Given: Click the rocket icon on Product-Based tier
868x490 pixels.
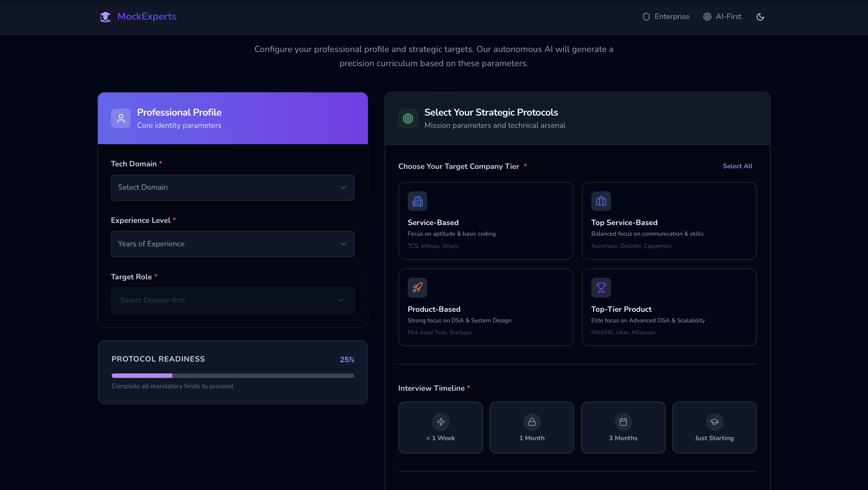Looking at the screenshot, I should tap(417, 287).
